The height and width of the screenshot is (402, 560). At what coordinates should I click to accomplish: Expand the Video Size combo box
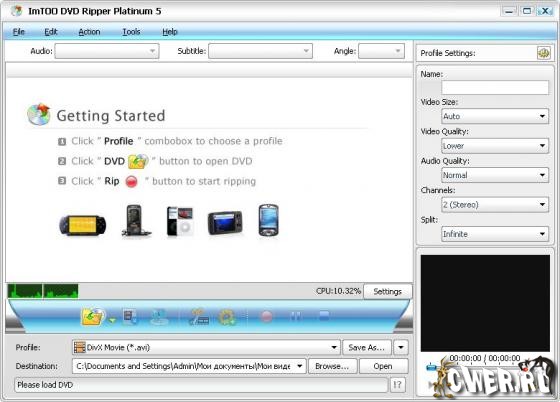[495, 116]
